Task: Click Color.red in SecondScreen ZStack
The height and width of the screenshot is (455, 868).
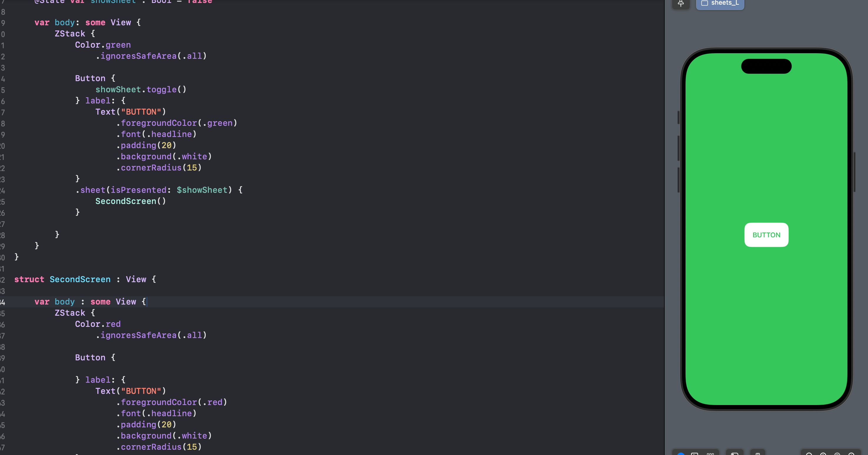Action: [x=98, y=324]
